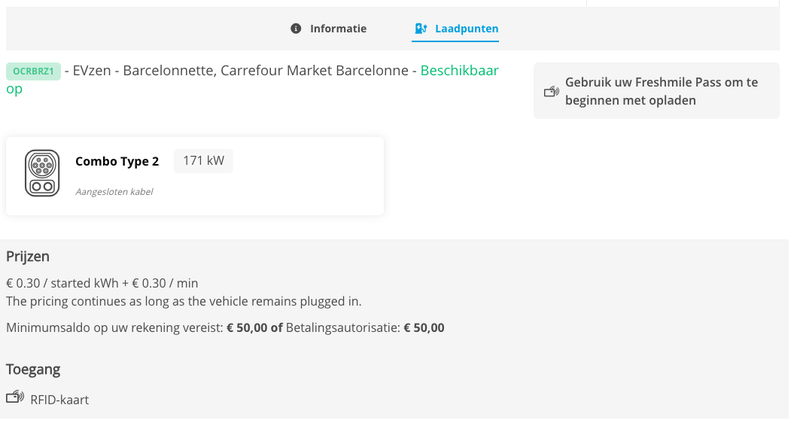Click the Freshmile Pass RFID card icon

pos(551,92)
